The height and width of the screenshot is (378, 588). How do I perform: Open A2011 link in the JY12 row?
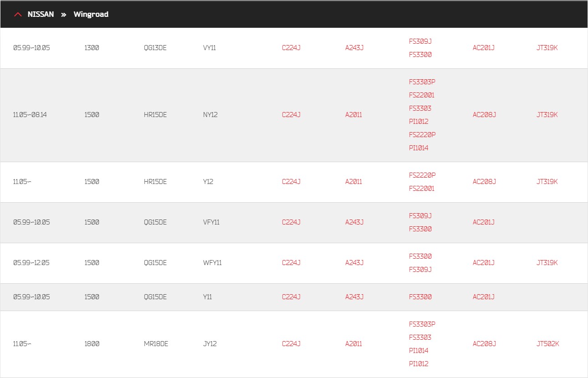tap(353, 344)
